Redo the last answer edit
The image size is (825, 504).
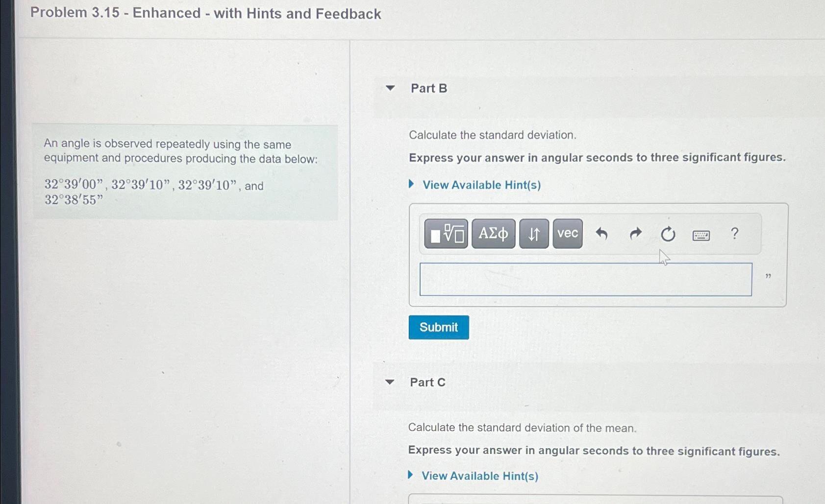coord(635,234)
